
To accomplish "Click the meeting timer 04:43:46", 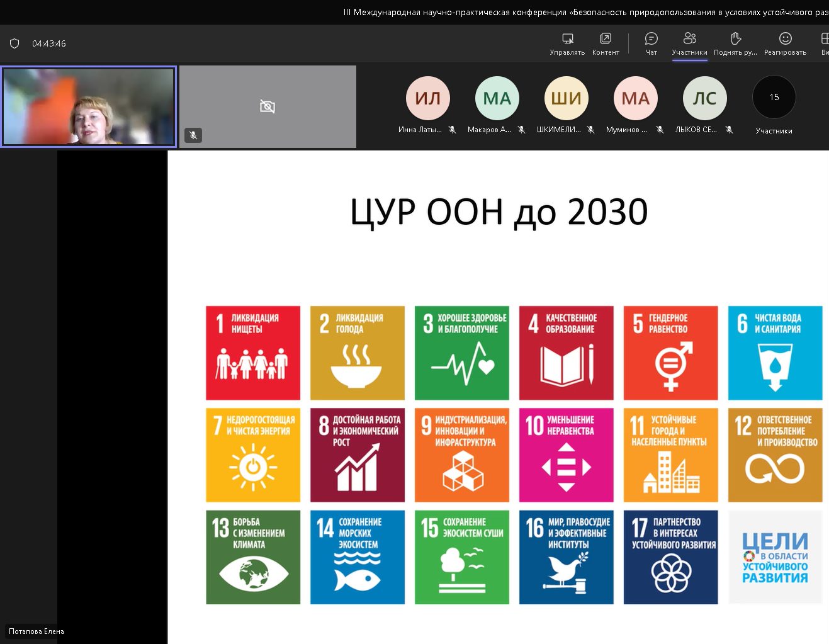I will pos(49,43).
